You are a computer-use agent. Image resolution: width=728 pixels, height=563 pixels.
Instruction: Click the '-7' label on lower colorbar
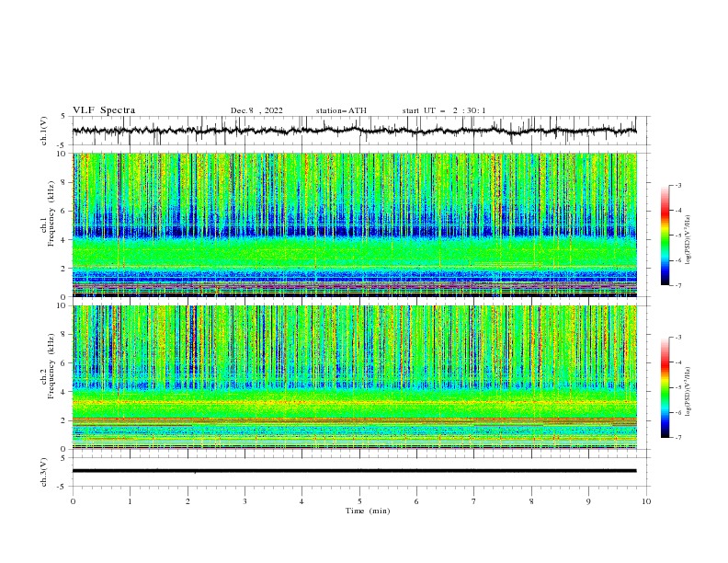click(677, 438)
